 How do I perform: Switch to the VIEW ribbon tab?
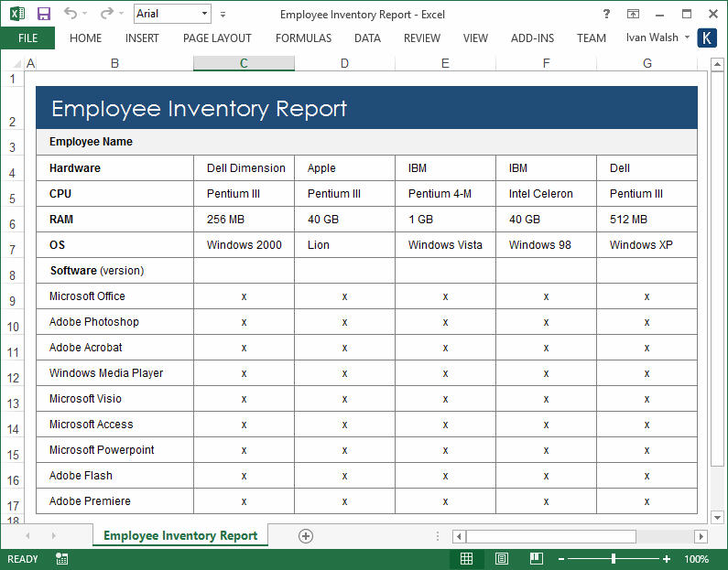475,38
